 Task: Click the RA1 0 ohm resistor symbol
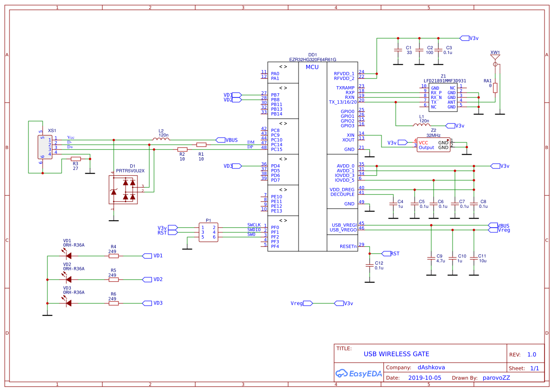pos(495,88)
